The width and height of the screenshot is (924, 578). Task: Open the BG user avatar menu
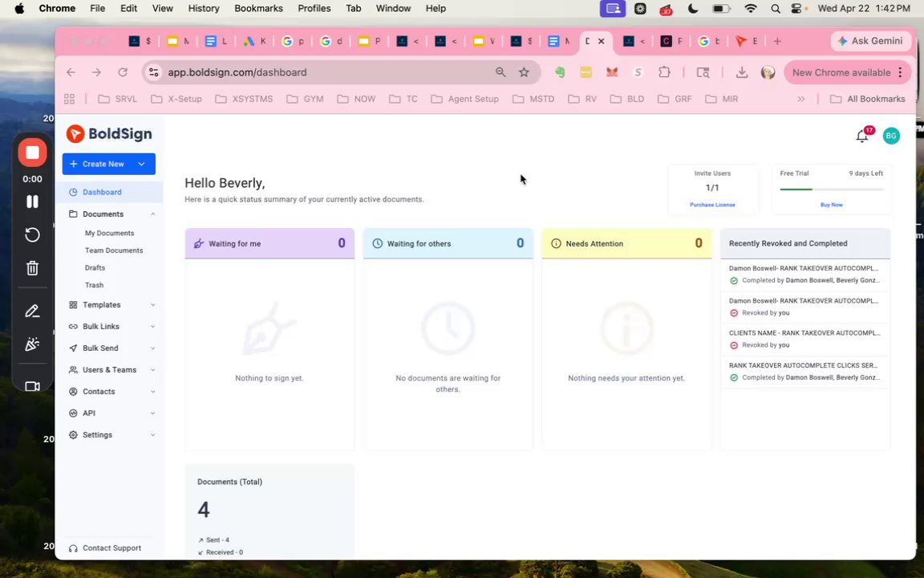890,136
